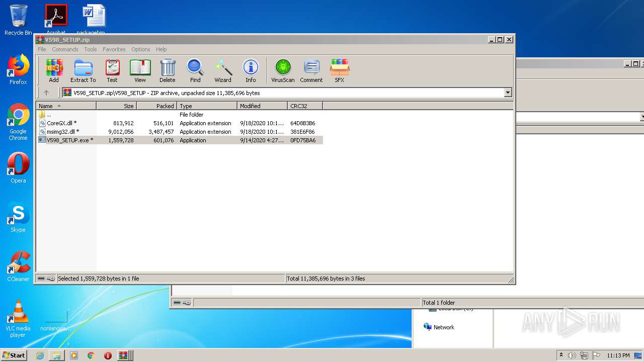Open the Options menu
644x362 pixels.
pos(141,49)
